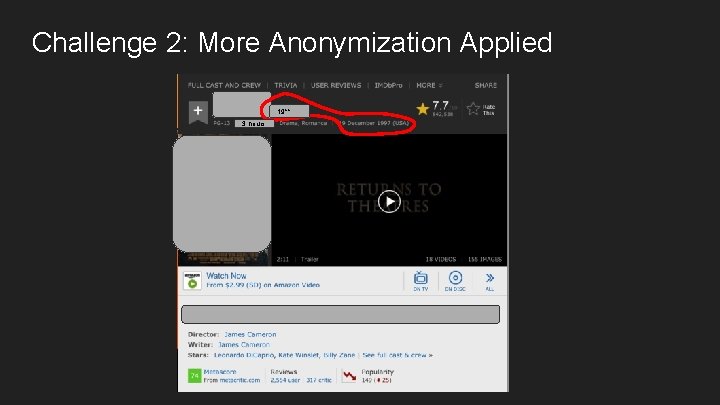Open Billy Zane star link
This screenshot has width=720, height=405.
pyautogui.click(x=339, y=355)
